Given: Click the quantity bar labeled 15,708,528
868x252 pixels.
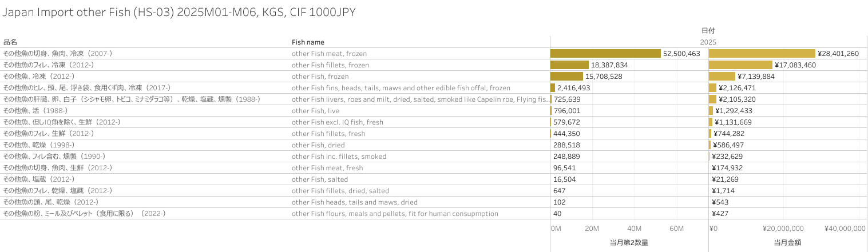Looking at the screenshot, I should [x=566, y=76].
